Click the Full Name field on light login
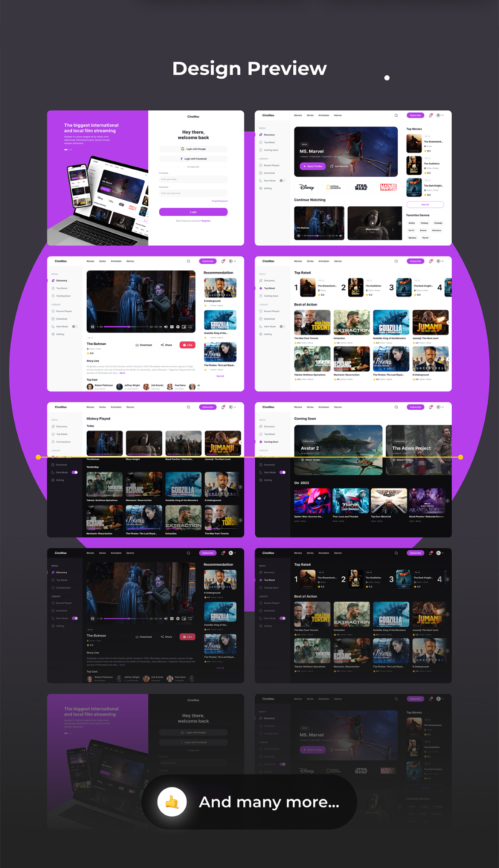The image size is (499, 868). point(193,179)
